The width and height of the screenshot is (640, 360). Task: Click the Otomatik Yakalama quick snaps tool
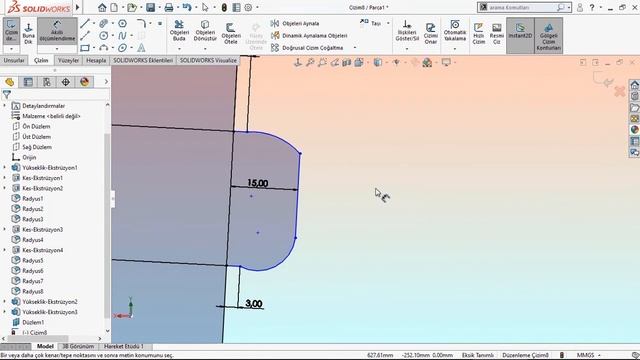click(455, 31)
